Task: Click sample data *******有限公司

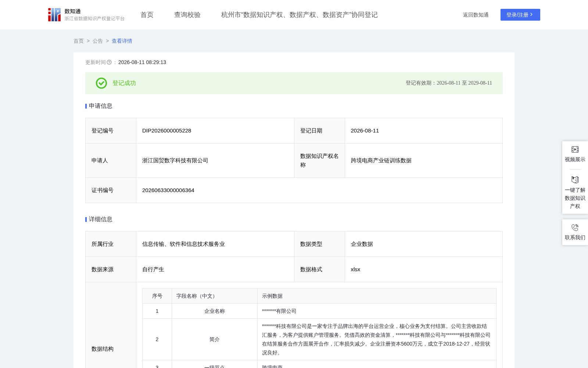Action: (279, 311)
